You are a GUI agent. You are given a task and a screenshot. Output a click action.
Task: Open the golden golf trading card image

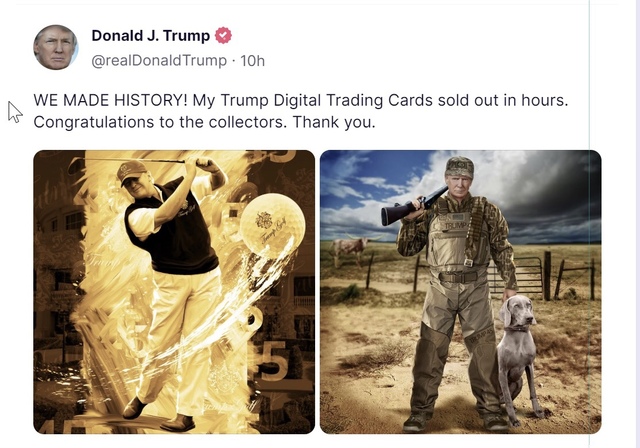174,292
